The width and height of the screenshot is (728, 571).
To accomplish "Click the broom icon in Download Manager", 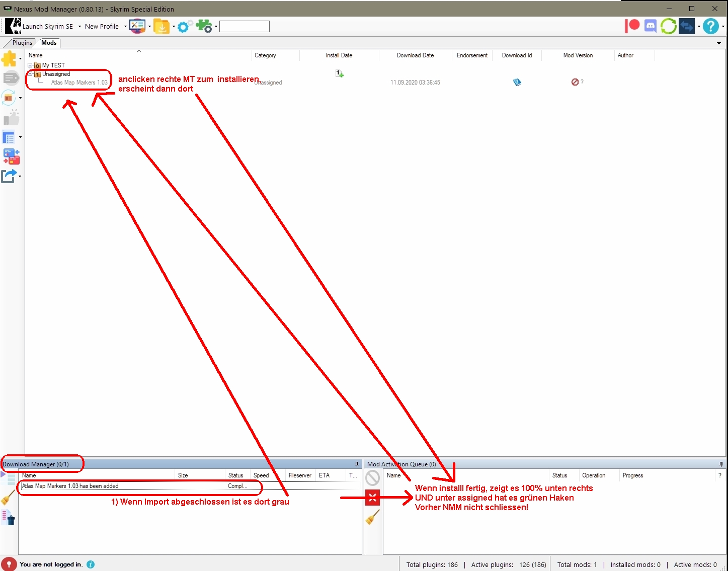I will pos(8,498).
